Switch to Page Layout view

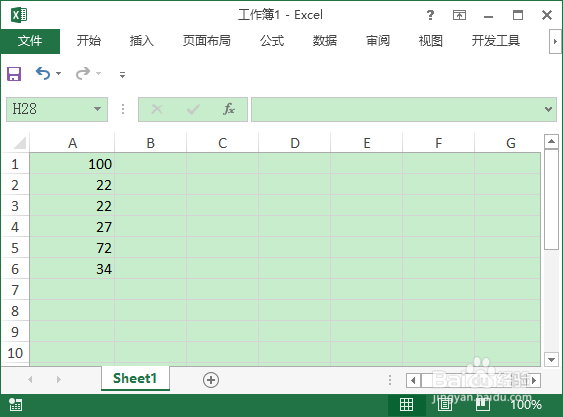point(445,404)
